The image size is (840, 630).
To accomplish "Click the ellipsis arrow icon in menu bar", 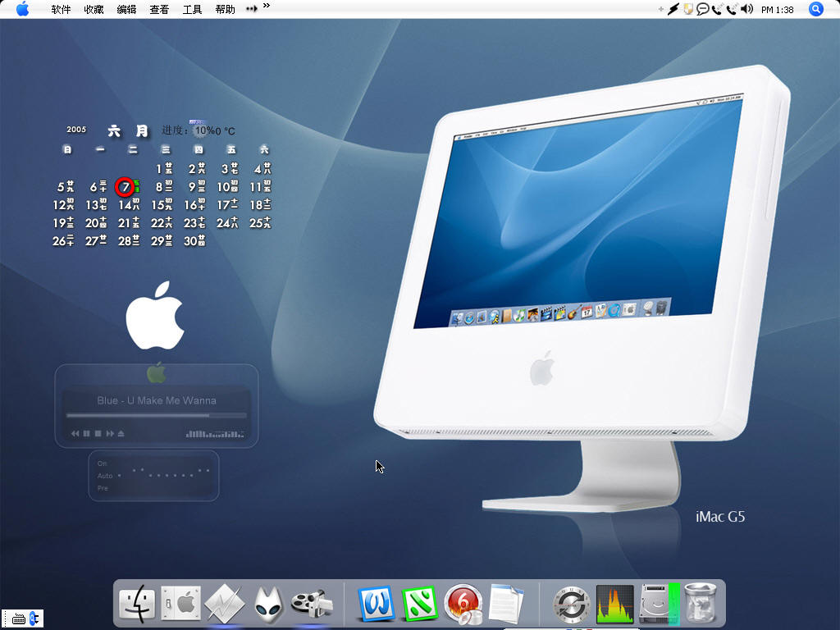I will point(251,8).
